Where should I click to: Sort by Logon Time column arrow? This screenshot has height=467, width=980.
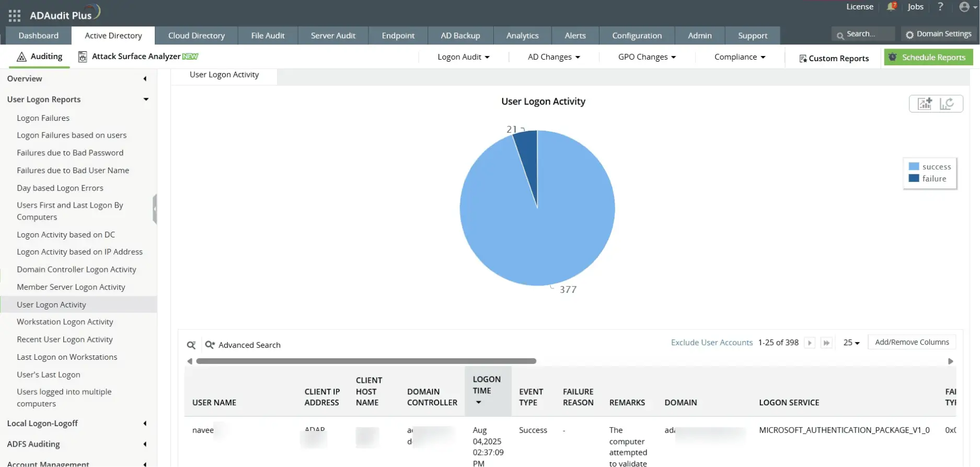(478, 403)
